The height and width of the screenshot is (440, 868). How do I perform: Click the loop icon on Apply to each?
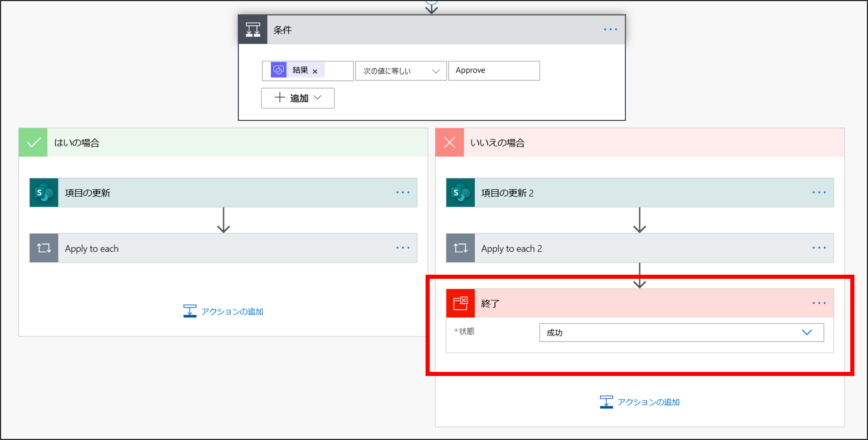[x=44, y=248]
